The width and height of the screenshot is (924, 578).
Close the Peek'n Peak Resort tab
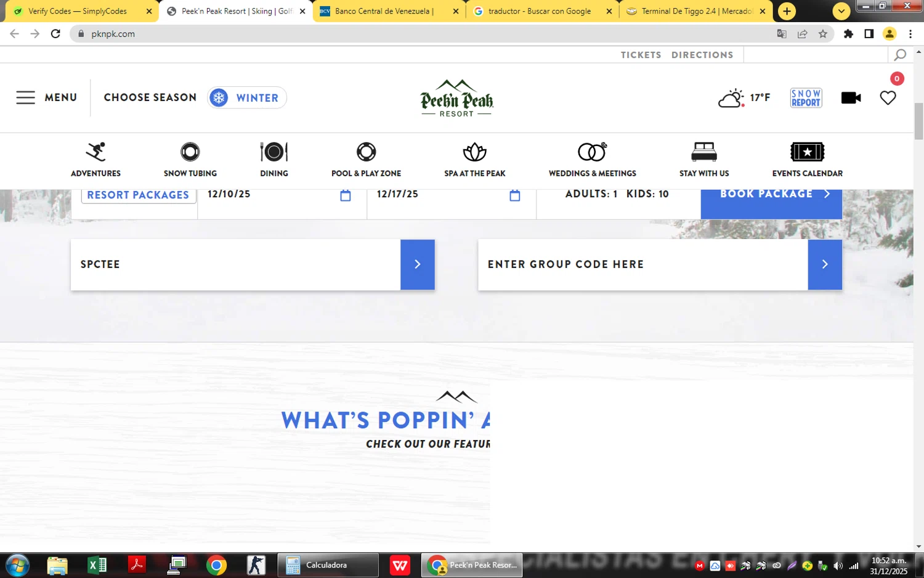click(x=302, y=11)
